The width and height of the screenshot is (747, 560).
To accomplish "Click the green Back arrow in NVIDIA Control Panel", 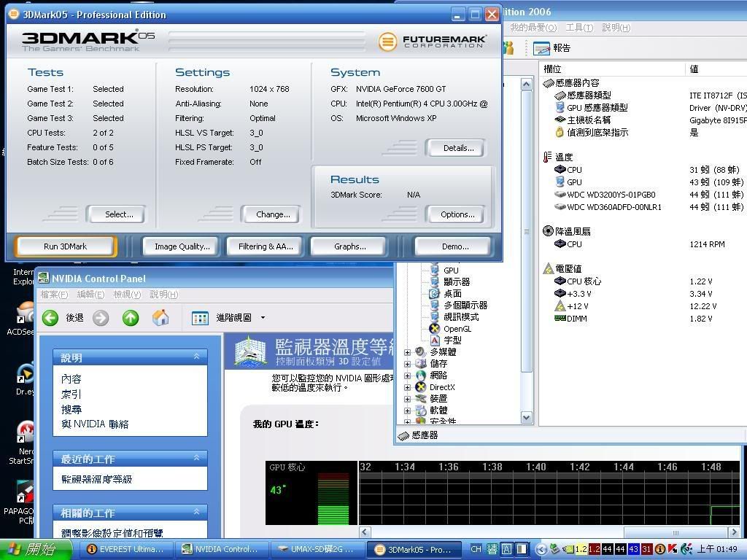I will [50, 317].
